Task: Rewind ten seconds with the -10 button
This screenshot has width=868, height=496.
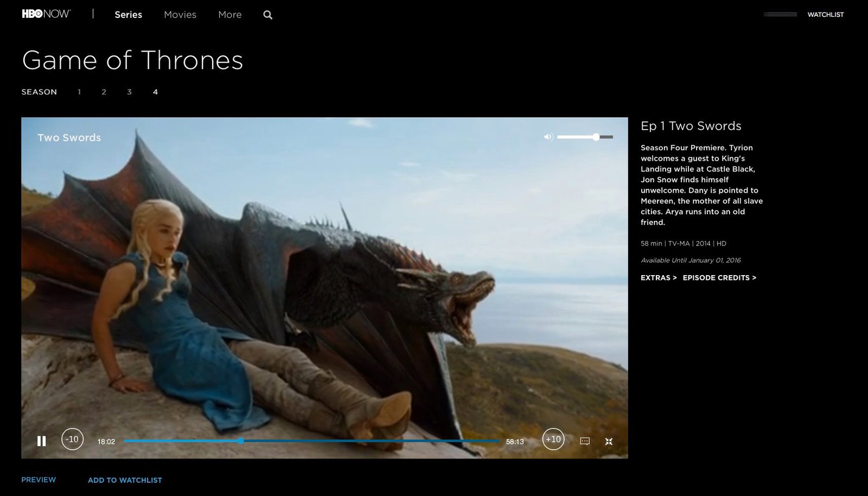Action: (72, 439)
